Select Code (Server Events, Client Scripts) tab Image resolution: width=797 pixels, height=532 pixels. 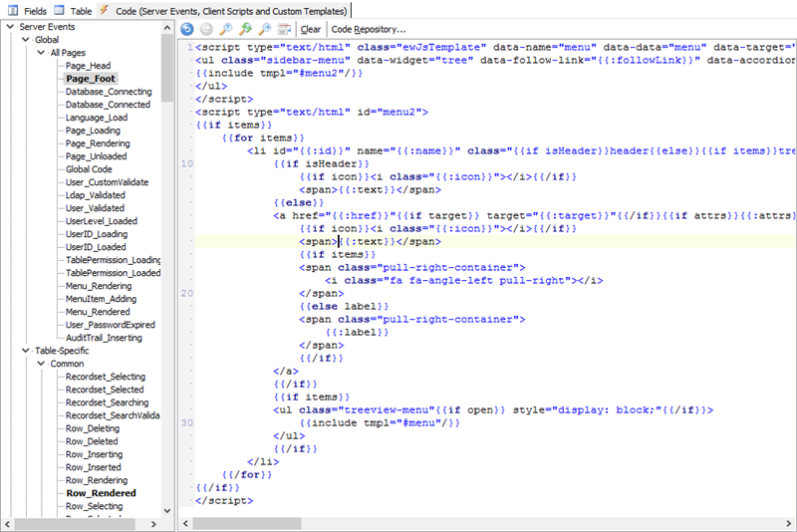point(231,11)
